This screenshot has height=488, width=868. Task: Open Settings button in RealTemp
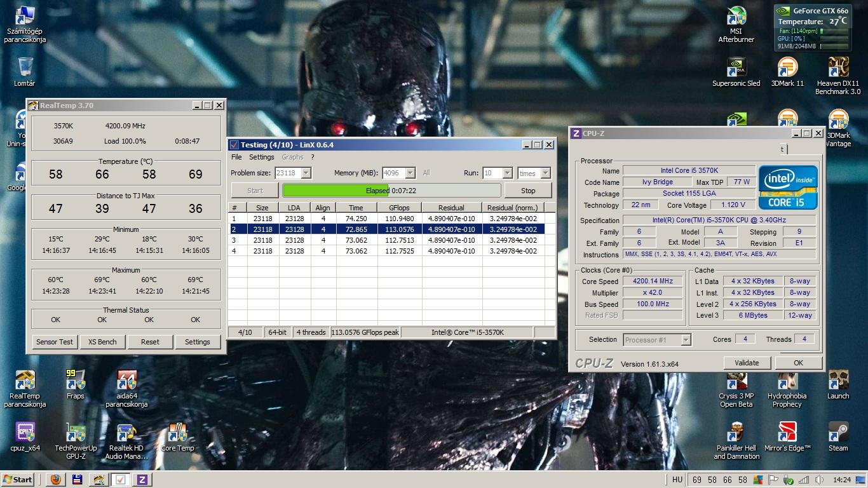coord(198,341)
